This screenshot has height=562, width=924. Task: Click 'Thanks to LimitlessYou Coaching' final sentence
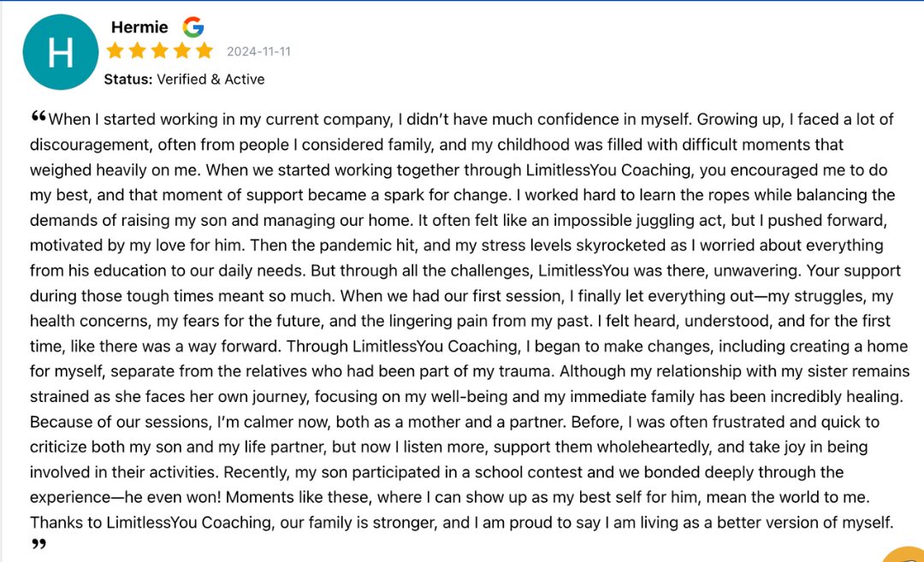click(152, 523)
